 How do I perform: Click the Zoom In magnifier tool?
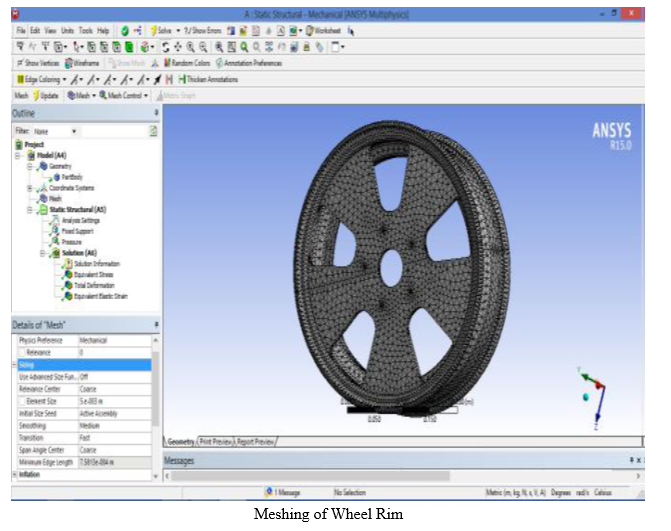(190, 47)
